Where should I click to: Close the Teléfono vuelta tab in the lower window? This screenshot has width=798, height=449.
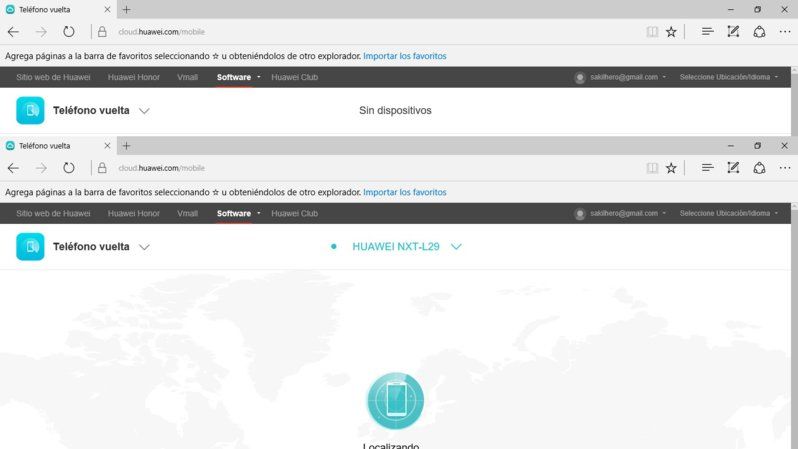click(x=107, y=146)
